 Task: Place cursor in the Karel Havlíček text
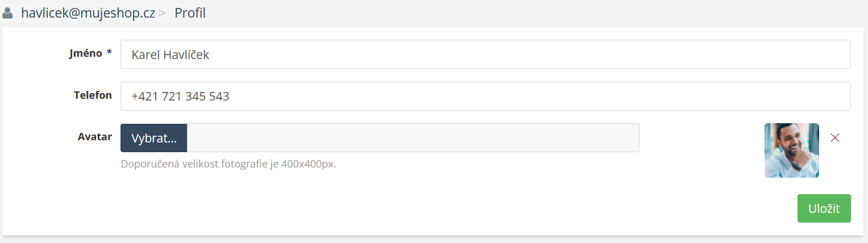171,55
